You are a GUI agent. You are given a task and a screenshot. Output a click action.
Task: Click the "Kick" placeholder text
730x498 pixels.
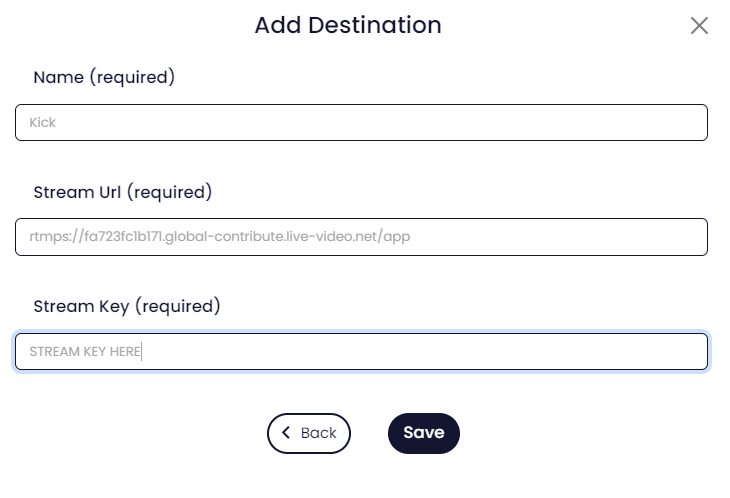pos(43,123)
